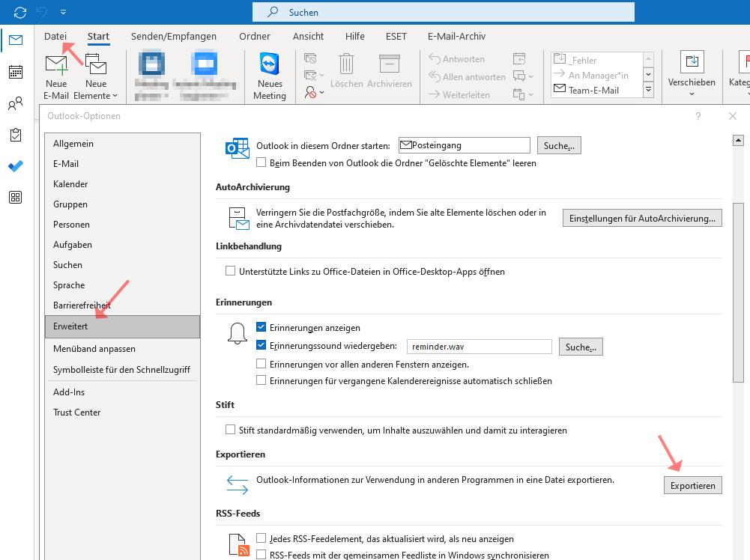Screen dimensions: 750x560
Task: Uncheck Erinnerungssound wiedergeben
Action: pos(261,345)
